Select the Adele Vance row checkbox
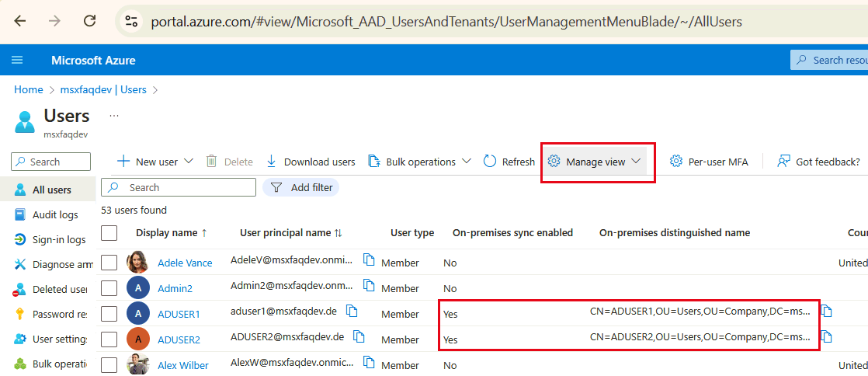The image size is (868, 376). click(x=109, y=263)
